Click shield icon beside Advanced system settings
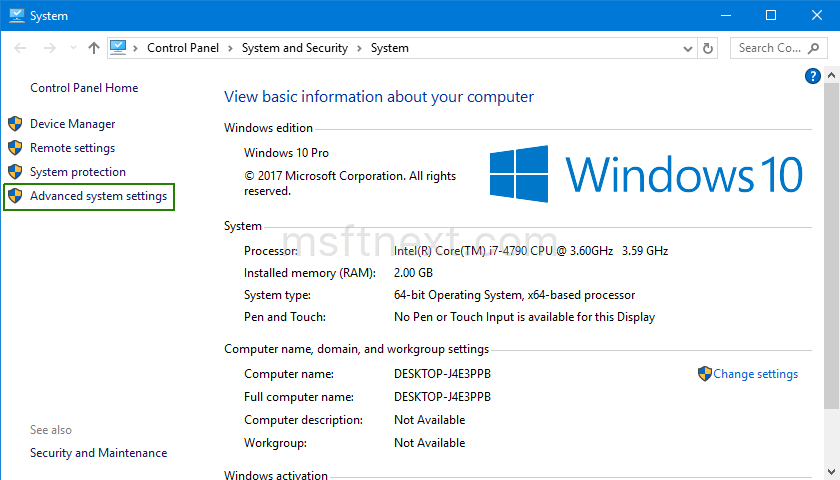 (15, 196)
